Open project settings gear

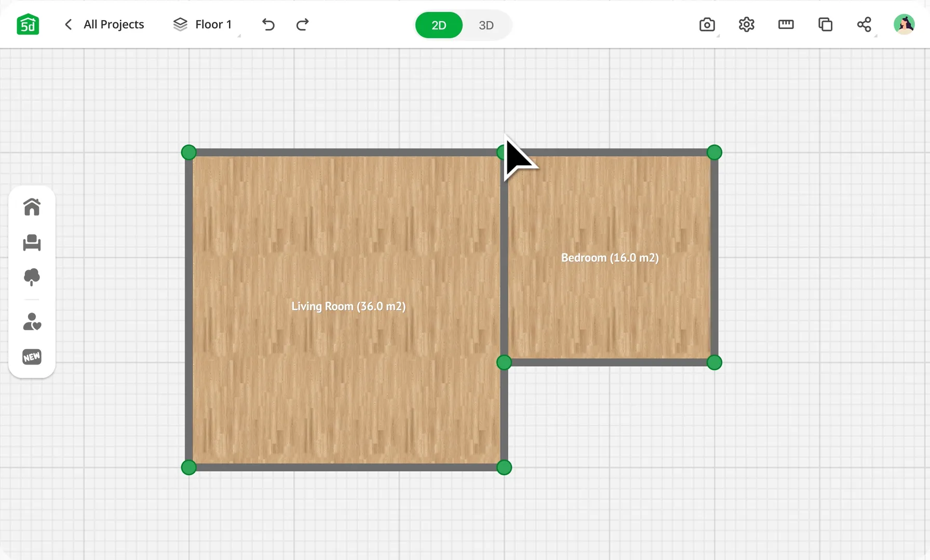pos(746,24)
